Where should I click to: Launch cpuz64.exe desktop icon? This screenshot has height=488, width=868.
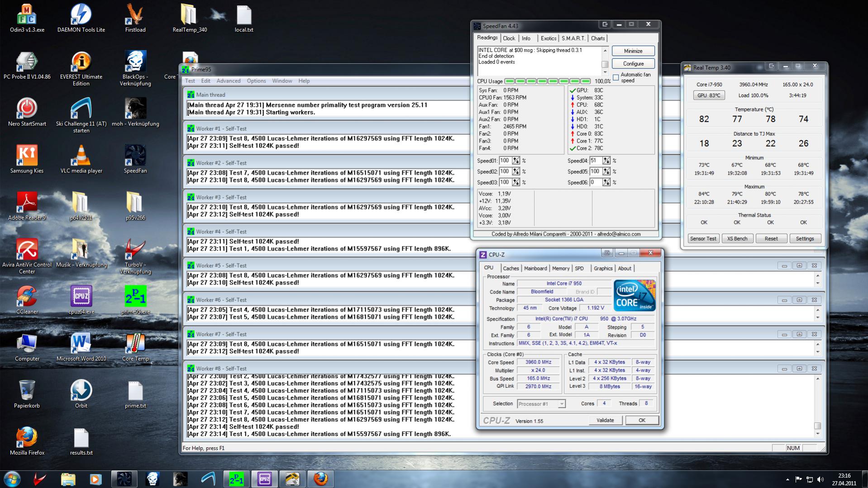(x=81, y=300)
